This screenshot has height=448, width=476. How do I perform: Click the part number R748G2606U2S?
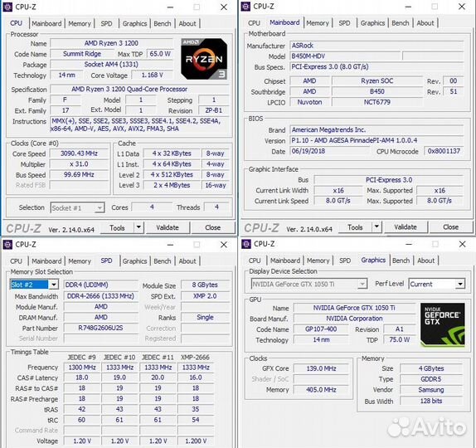(x=101, y=328)
